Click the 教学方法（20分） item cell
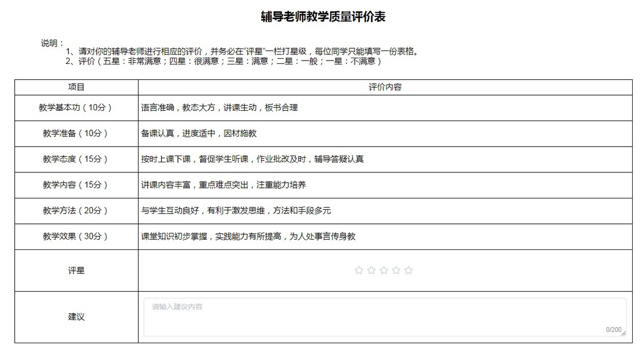The image size is (644, 354). [76, 210]
